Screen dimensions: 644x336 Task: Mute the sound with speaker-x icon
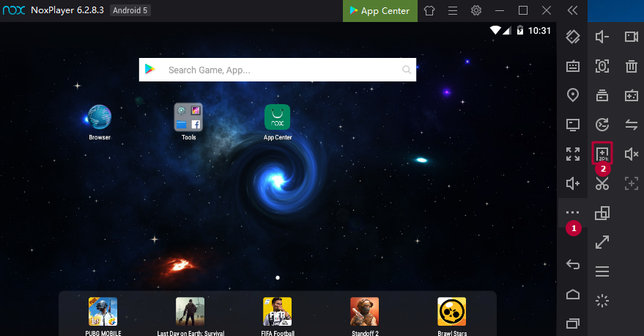(x=632, y=154)
